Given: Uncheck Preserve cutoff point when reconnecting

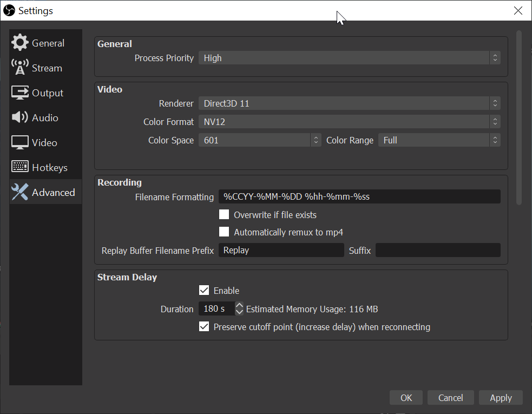Looking at the screenshot, I should pyautogui.click(x=204, y=327).
